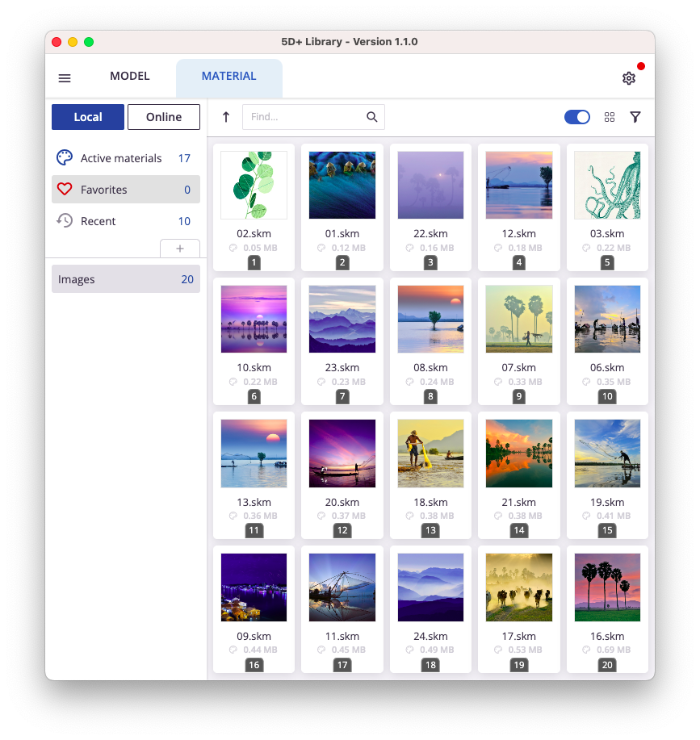This screenshot has width=700, height=740.
Task: Select the 02.skm leaf material thumbnail
Action: [x=254, y=186]
